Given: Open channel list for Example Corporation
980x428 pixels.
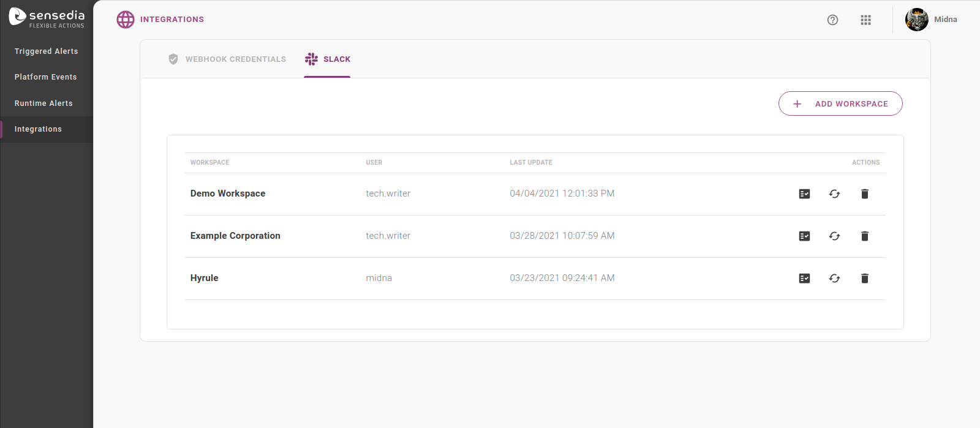Looking at the screenshot, I should tap(804, 236).
